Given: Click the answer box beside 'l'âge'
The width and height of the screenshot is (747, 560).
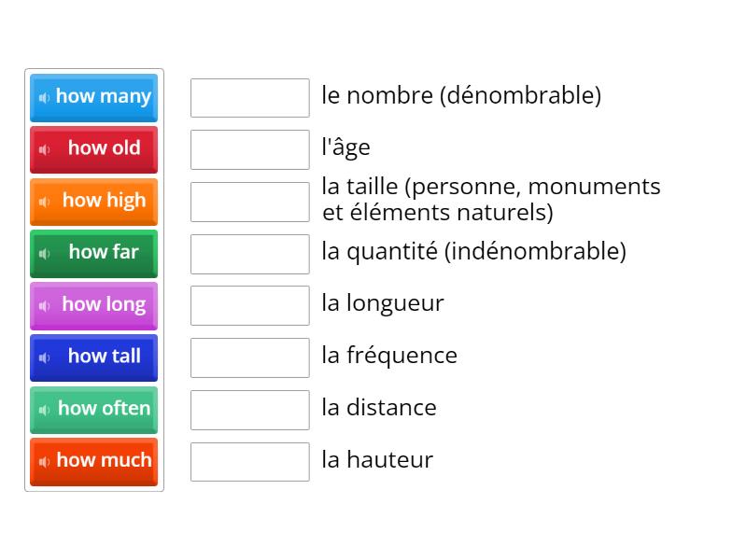Looking at the screenshot, I should click(x=249, y=149).
